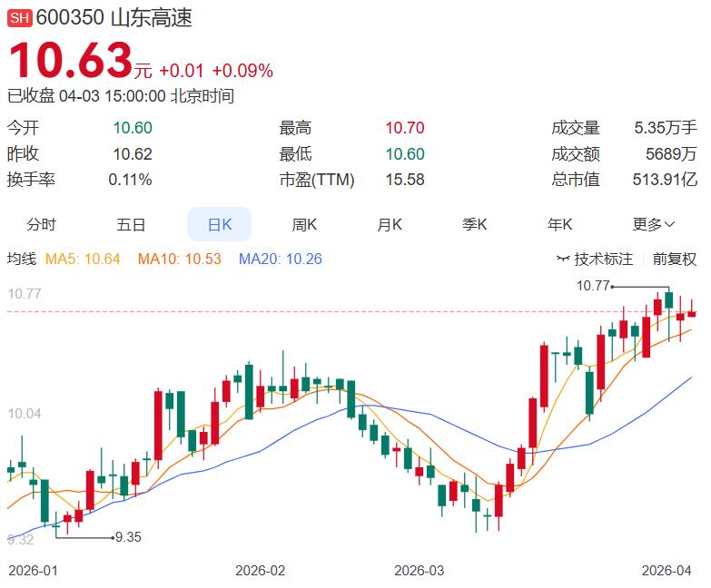
Task: Open 前复权 price adjustment selector
Action: tap(675, 260)
